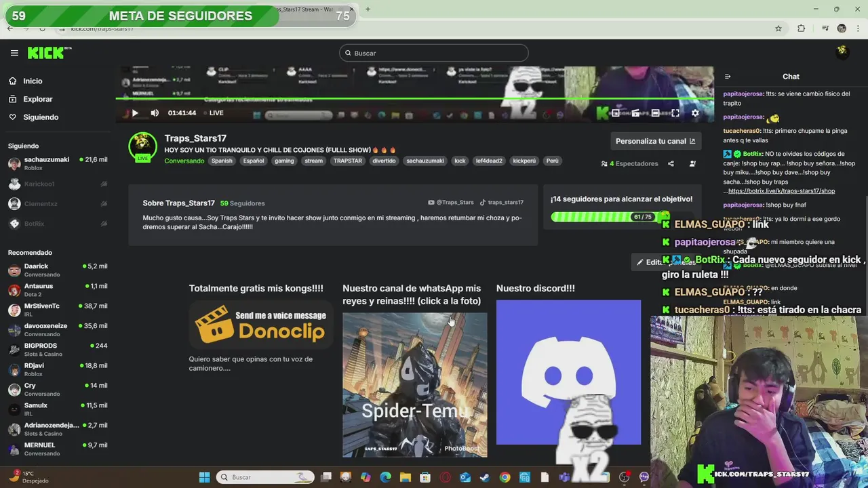
Task: Bookmark page with browser star icon
Action: 778,28
